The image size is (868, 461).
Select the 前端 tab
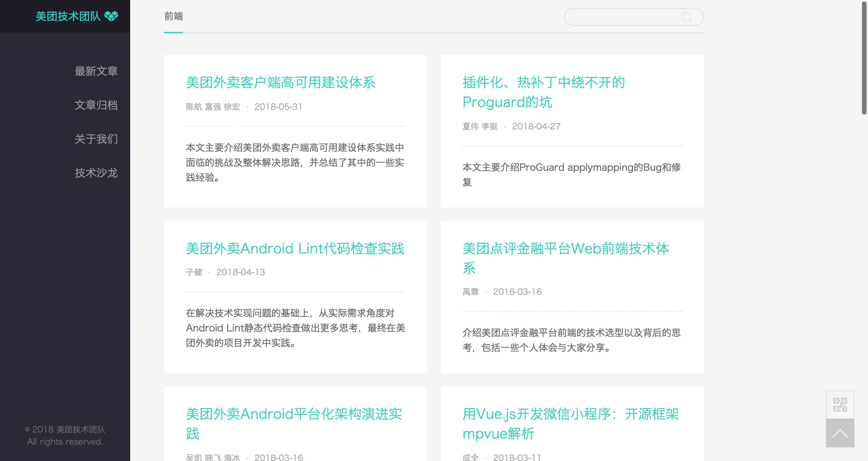click(x=173, y=16)
